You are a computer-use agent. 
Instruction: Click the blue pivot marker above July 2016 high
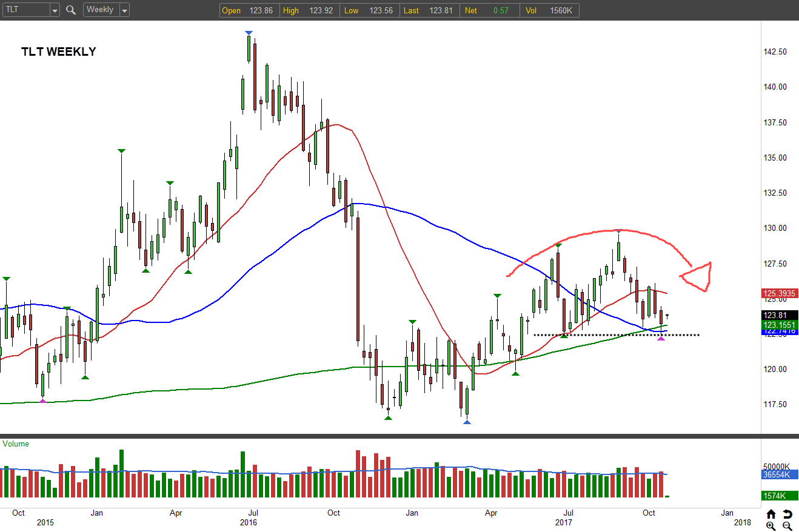[249, 32]
